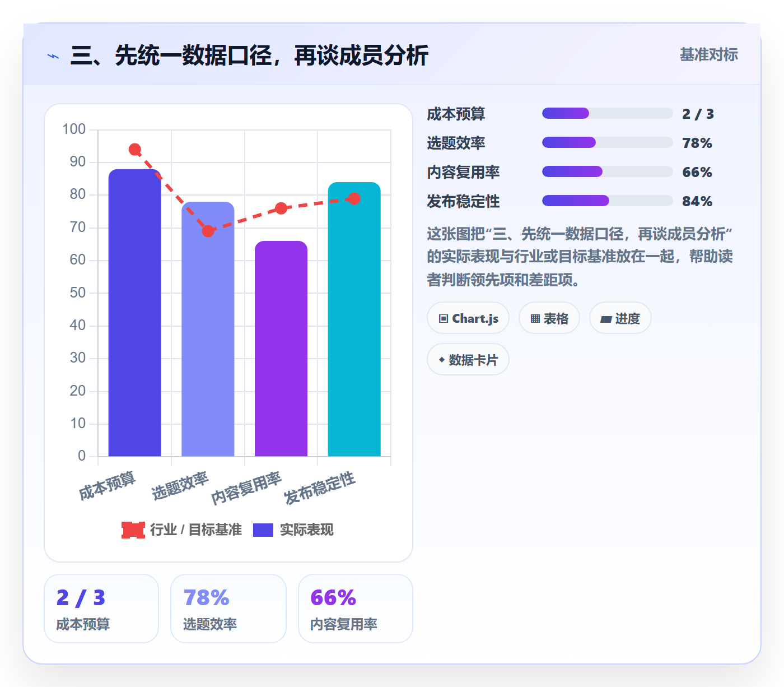Screen dimensions: 784x687
Task: Open the 78% 选题效率 stat card
Action: 228,609
